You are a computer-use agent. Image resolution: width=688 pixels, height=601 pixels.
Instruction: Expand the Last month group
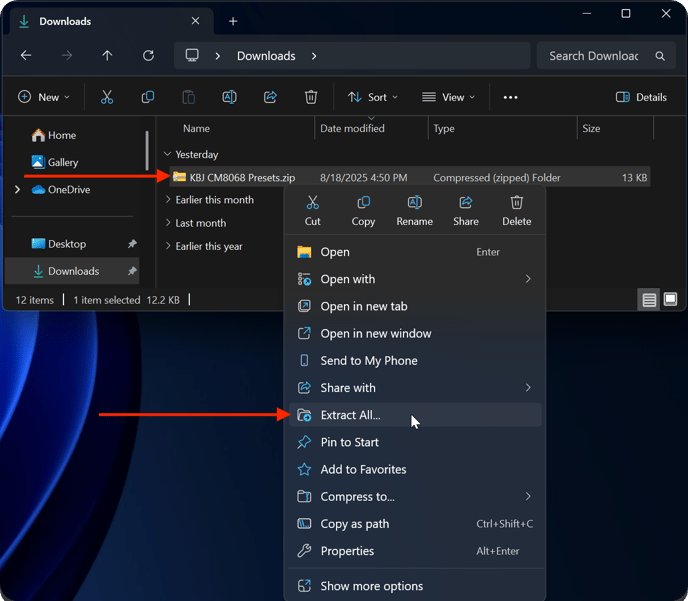(x=168, y=223)
